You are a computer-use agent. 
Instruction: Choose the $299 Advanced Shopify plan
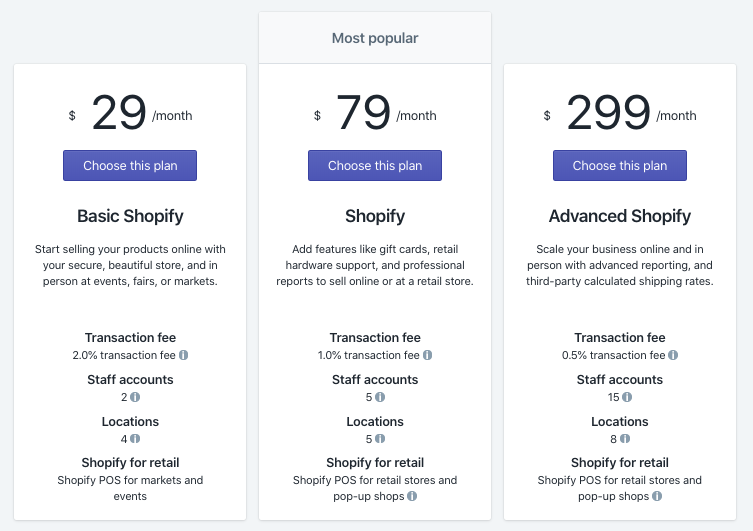tap(620, 166)
